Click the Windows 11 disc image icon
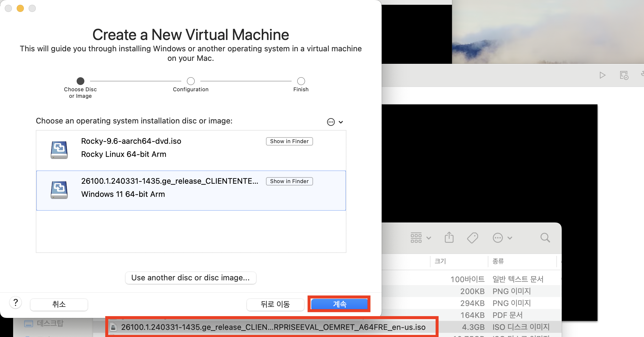The image size is (644, 337). coord(59,190)
